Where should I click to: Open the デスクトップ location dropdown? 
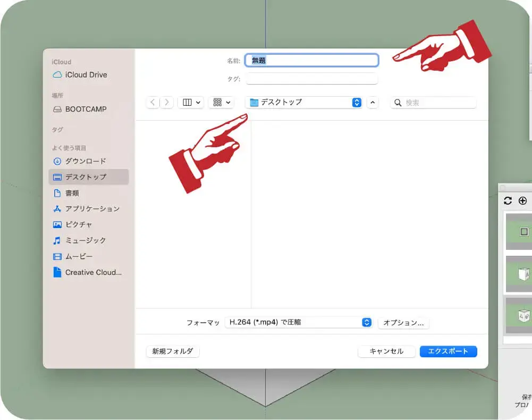click(x=303, y=102)
